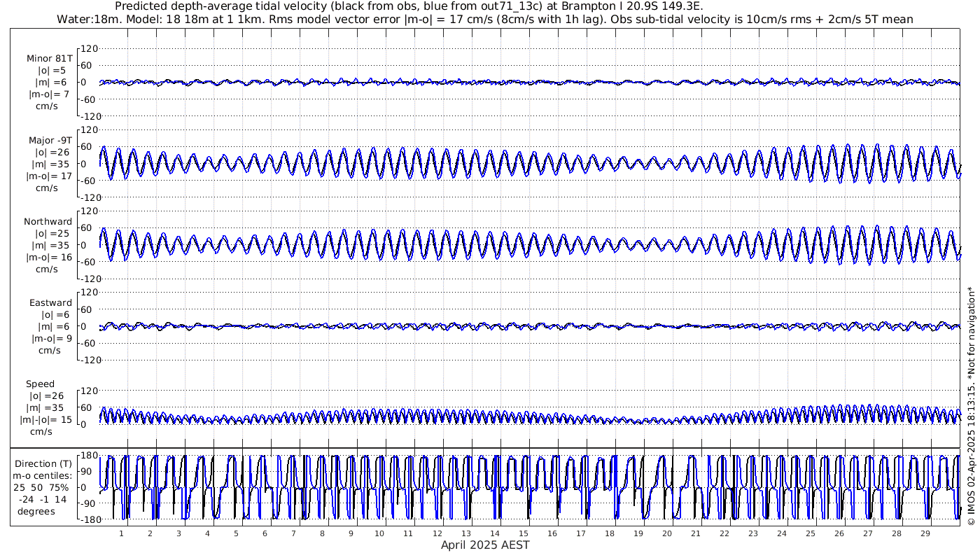Click the '180' tick of the Direction axis
This screenshot has height=560, width=980.
point(87,456)
